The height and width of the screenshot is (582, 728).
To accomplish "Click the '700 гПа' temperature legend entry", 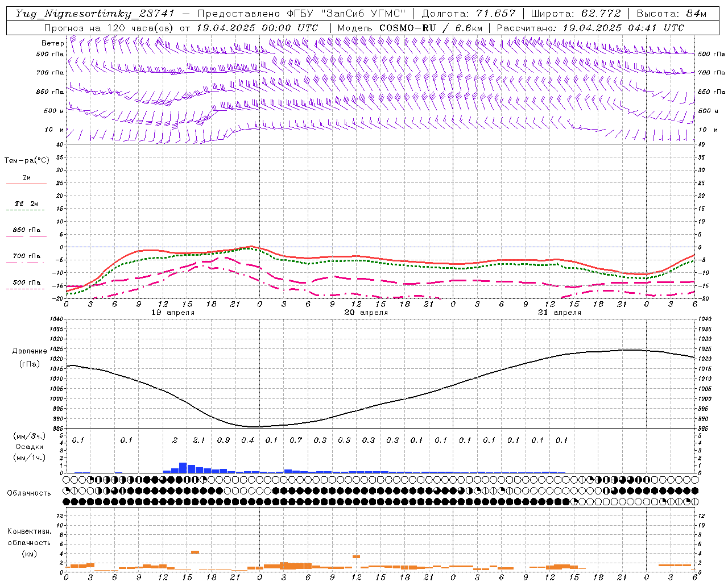I will pos(26,256).
